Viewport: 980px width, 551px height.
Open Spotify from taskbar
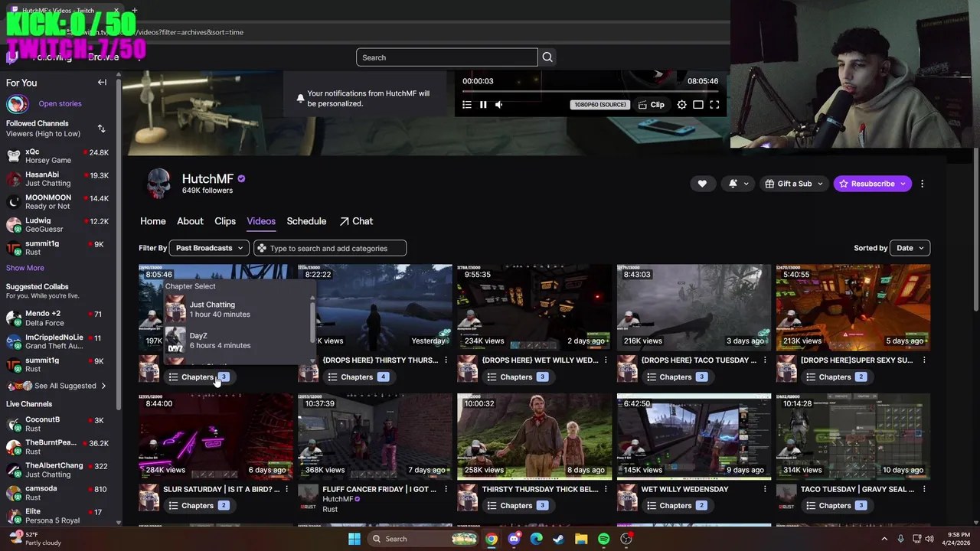(x=604, y=539)
